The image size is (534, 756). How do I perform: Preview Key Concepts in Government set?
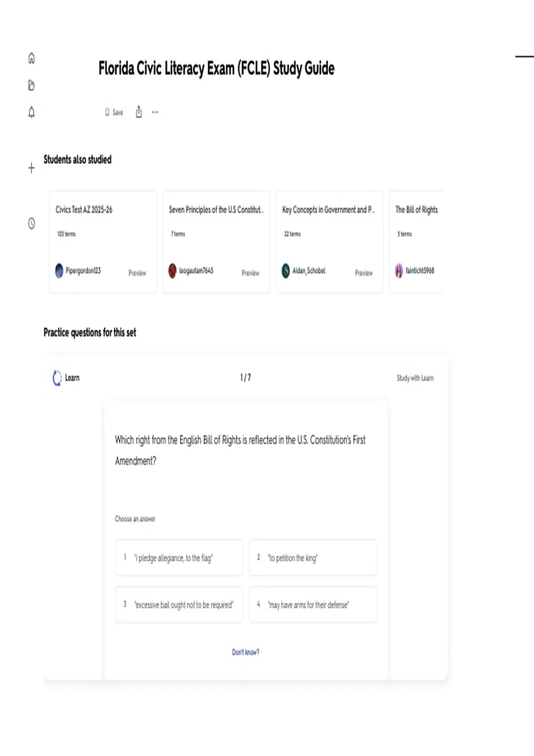pyautogui.click(x=364, y=273)
